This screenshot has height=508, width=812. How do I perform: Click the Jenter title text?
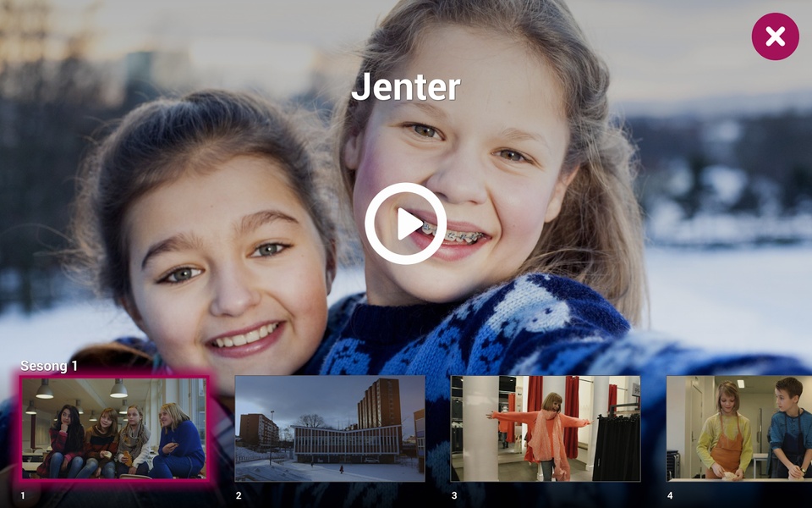[406, 86]
